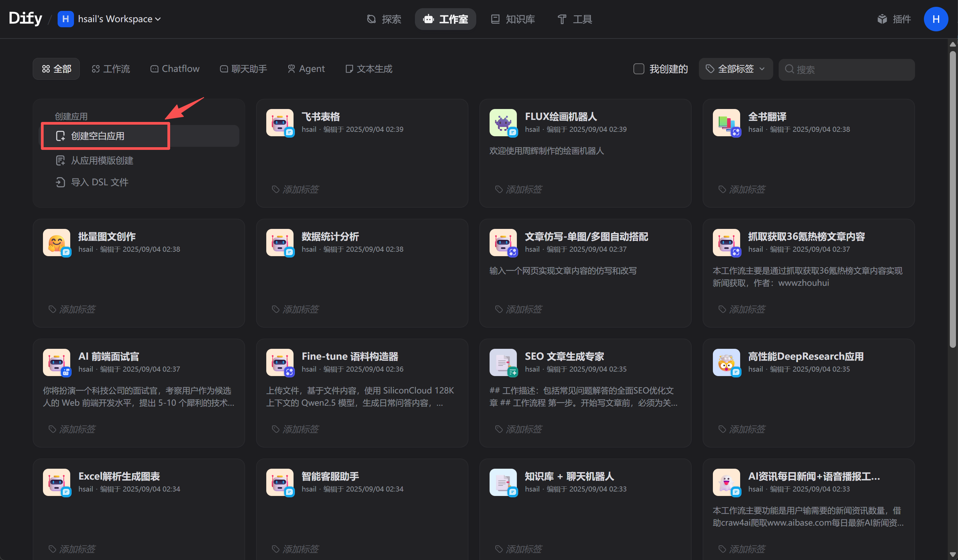958x560 pixels.
Task: Open the 知识库 tab
Action: (x=512, y=19)
